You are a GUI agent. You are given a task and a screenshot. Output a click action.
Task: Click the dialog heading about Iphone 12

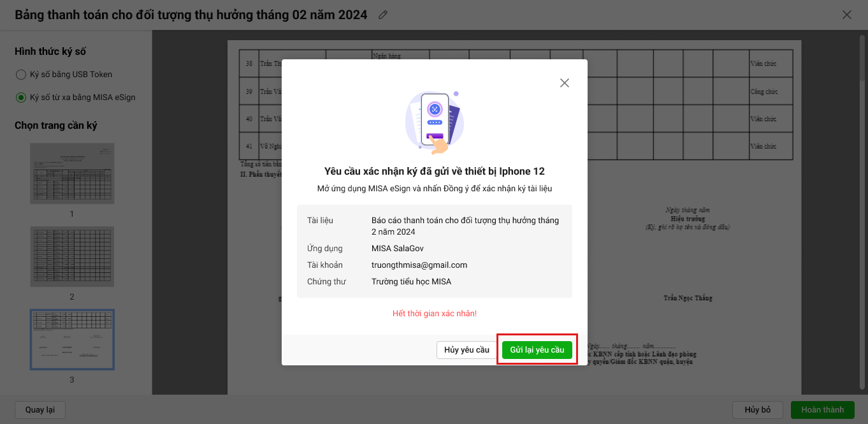435,172
